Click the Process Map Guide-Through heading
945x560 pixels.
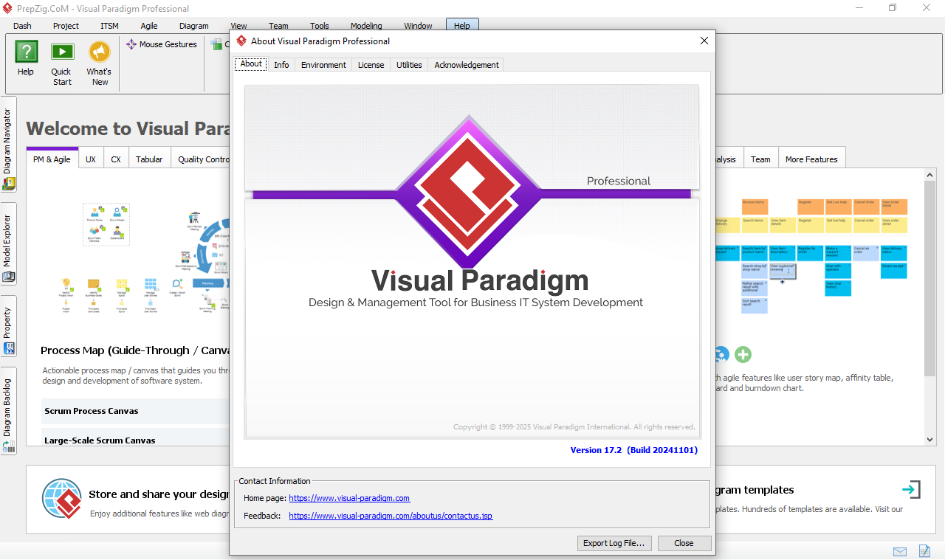tap(135, 350)
